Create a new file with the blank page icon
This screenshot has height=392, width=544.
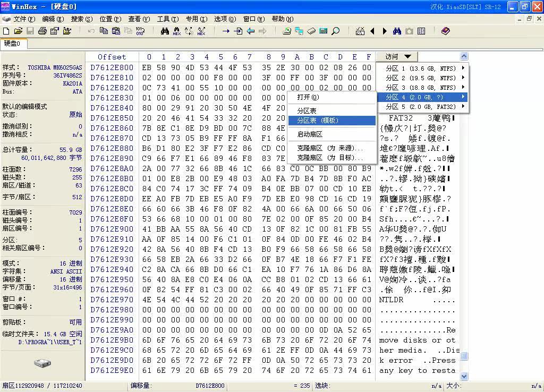(x=6, y=31)
